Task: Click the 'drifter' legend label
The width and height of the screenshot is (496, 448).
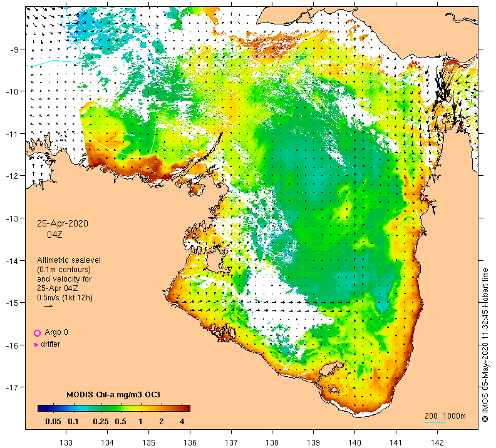Action: pyautogui.click(x=51, y=344)
